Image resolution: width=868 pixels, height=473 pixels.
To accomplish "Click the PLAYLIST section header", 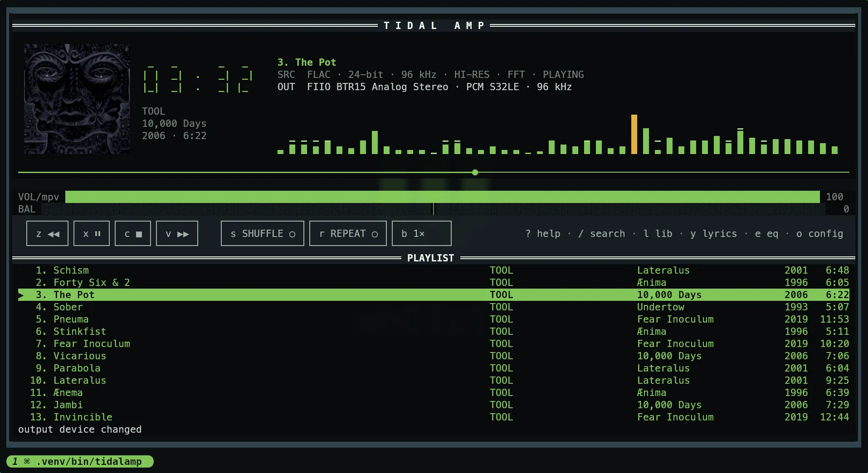I will [430, 258].
